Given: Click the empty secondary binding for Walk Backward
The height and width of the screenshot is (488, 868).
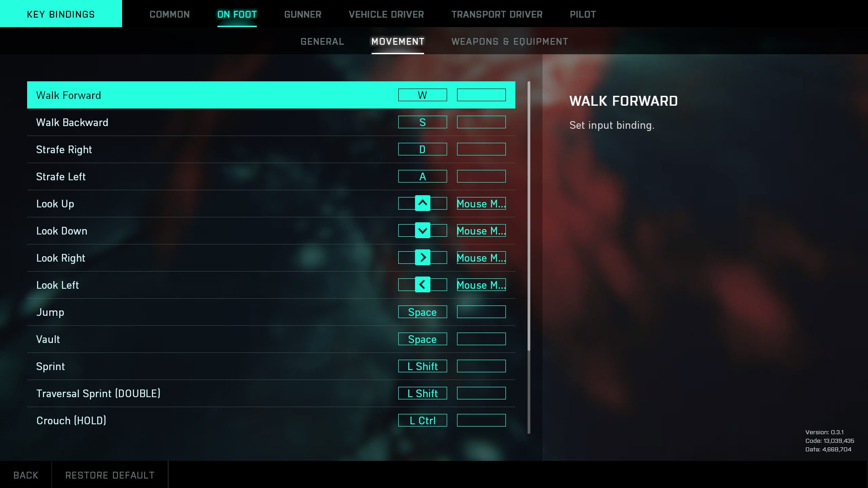Looking at the screenshot, I should point(481,122).
